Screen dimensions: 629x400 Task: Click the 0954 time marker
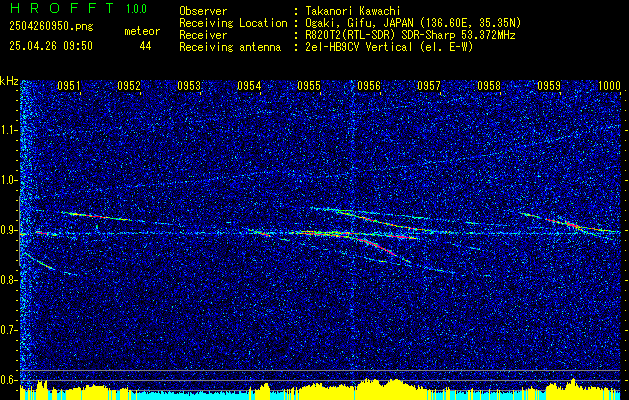[249, 85]
